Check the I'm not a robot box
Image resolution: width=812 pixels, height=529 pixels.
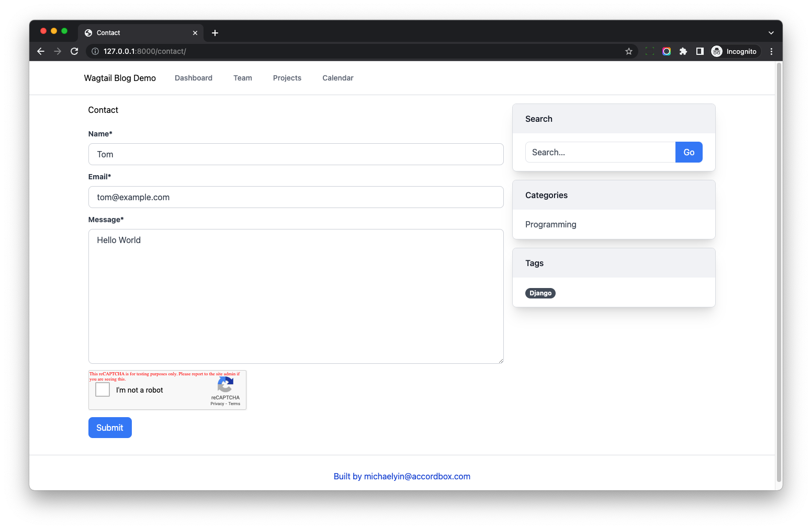(x=103, y=389)
